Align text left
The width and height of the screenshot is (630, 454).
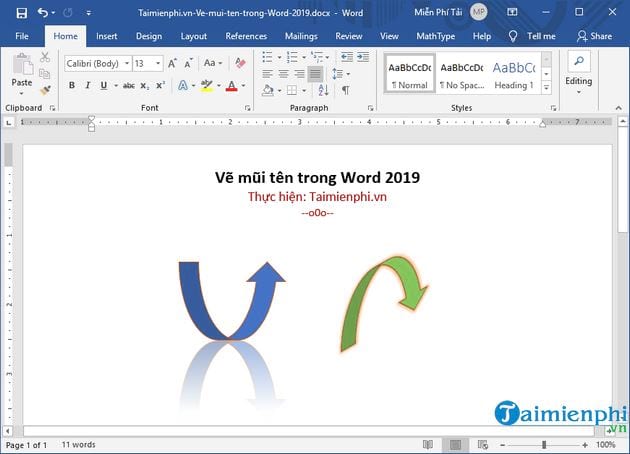267,74
